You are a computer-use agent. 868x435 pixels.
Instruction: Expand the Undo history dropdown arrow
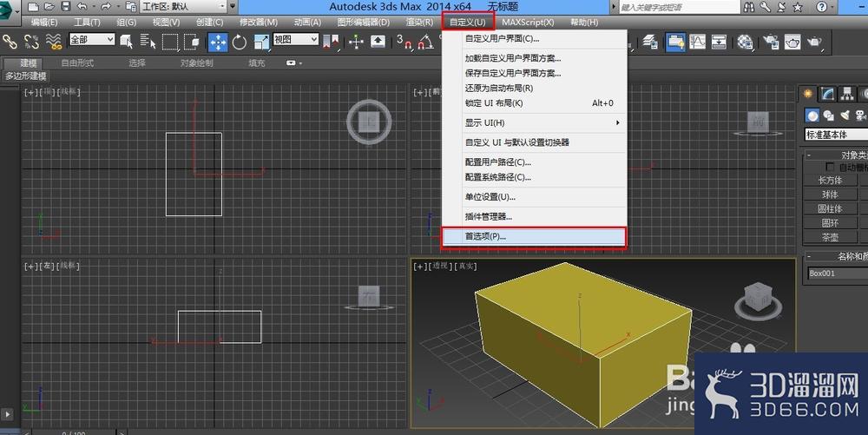pyautogui.click(x=94, y=7)
